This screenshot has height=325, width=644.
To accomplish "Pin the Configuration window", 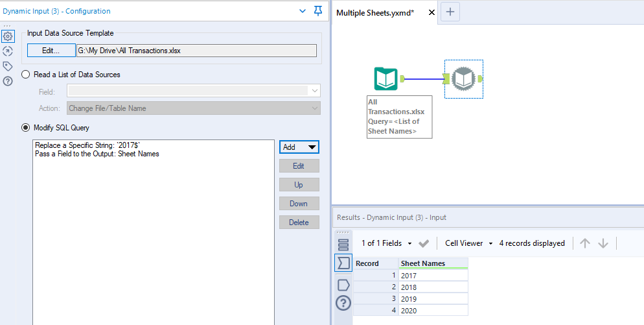I will [x=317, y=11].
